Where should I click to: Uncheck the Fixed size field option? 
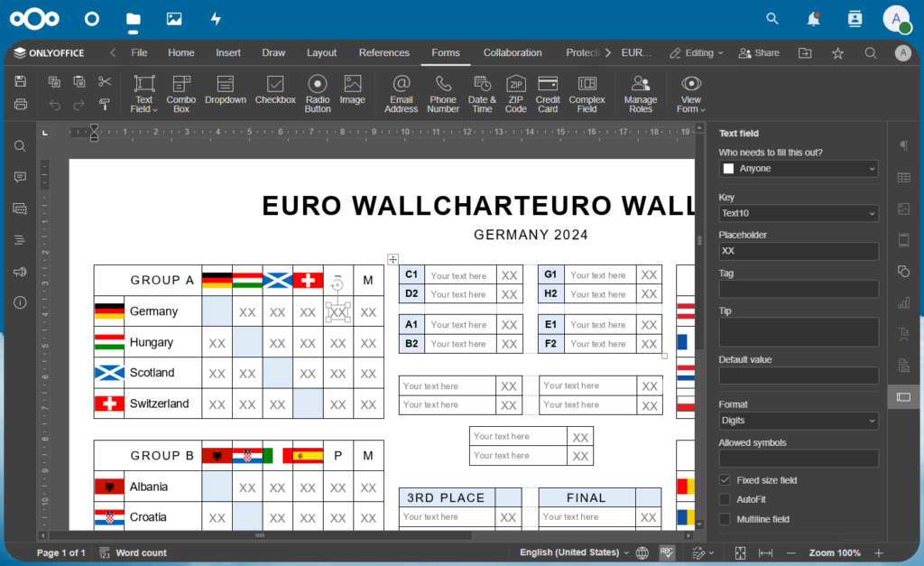724,479
